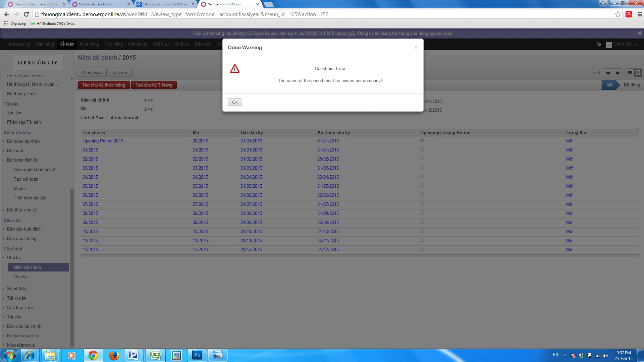Go to next record arrow
This screenshot has width=644, height=362.
tap(618, 73)
